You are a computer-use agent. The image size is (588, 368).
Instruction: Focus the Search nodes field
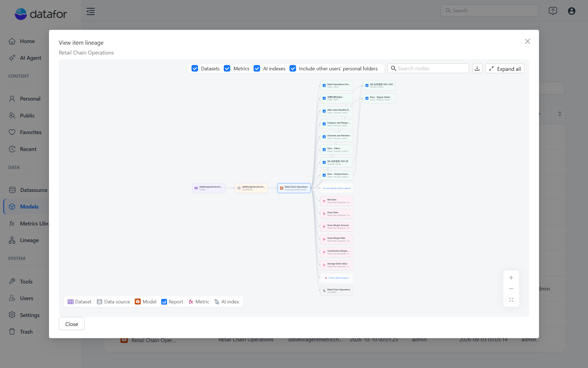click(x=428, y=68)
